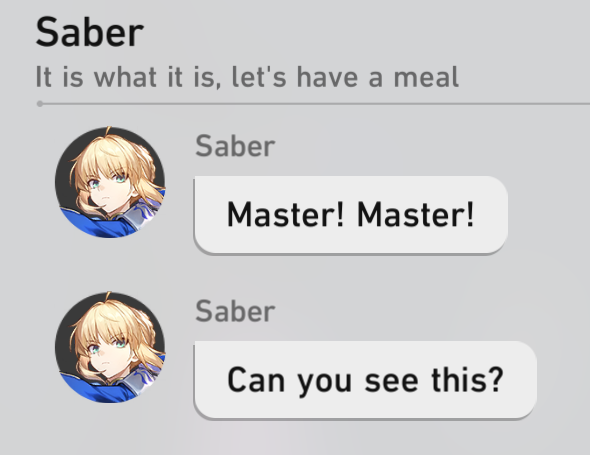Click the Saber chat title in header
The height and width of the screenshot is (455, 590).
[x=90, y=33]
